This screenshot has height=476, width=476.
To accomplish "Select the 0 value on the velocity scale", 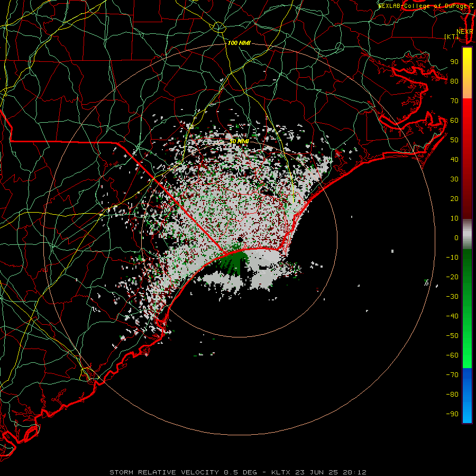I will click(x=456, y=238).
